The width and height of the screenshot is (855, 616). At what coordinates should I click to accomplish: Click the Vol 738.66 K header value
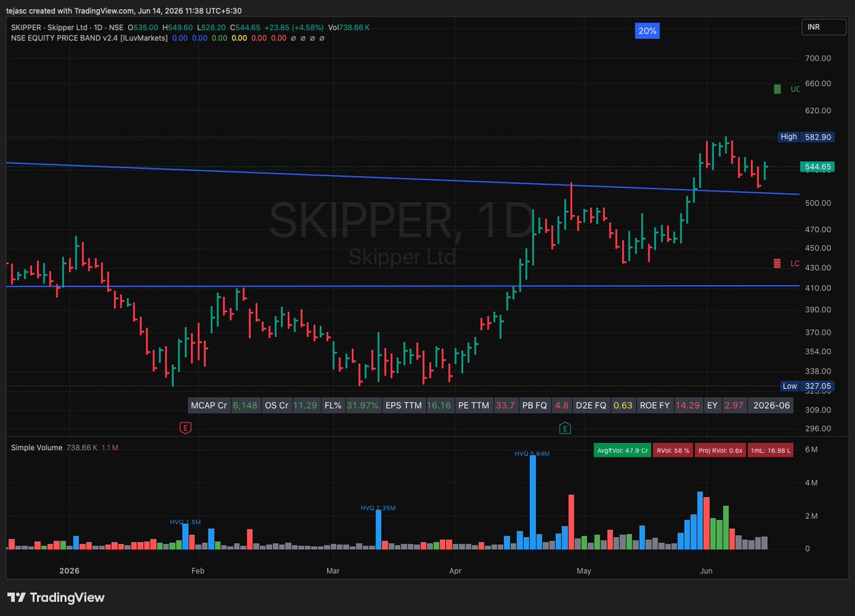click(x=348, y=27)
